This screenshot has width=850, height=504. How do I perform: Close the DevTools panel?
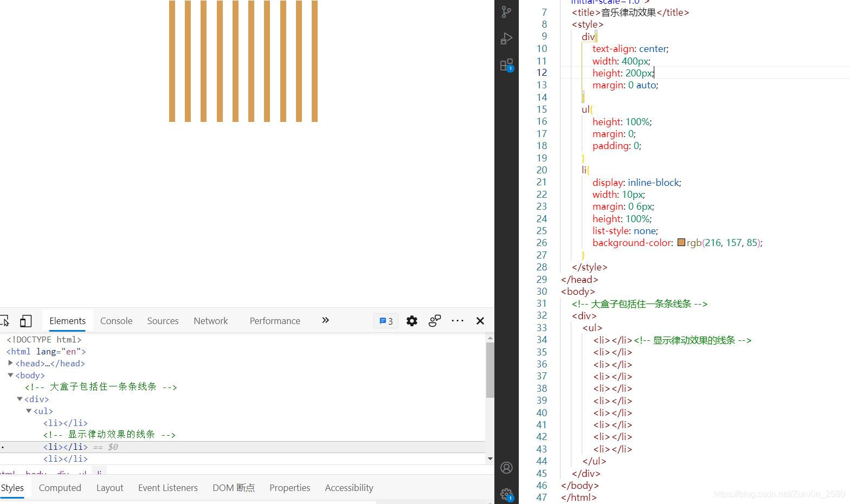click(480, 321)
